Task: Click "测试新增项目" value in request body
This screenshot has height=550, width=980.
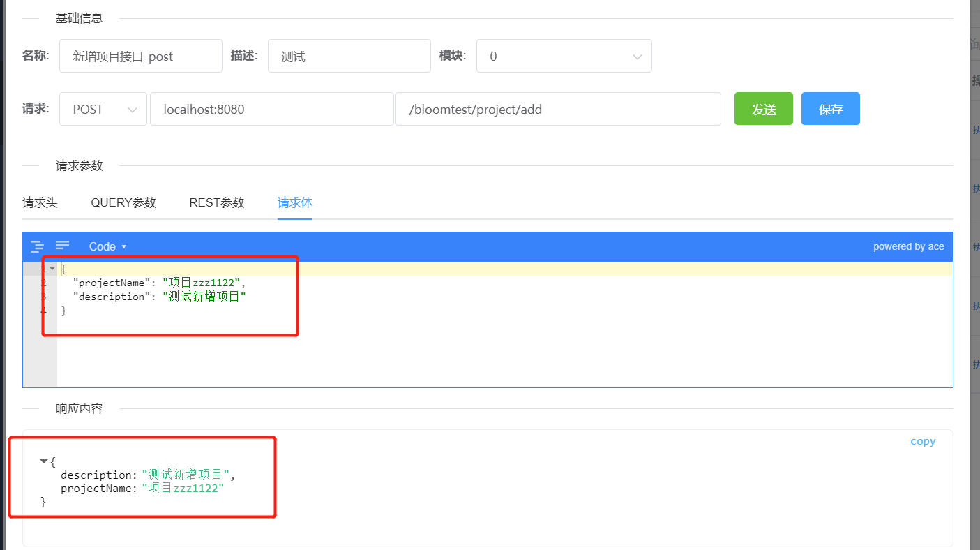Action: (x=204, y=297)
